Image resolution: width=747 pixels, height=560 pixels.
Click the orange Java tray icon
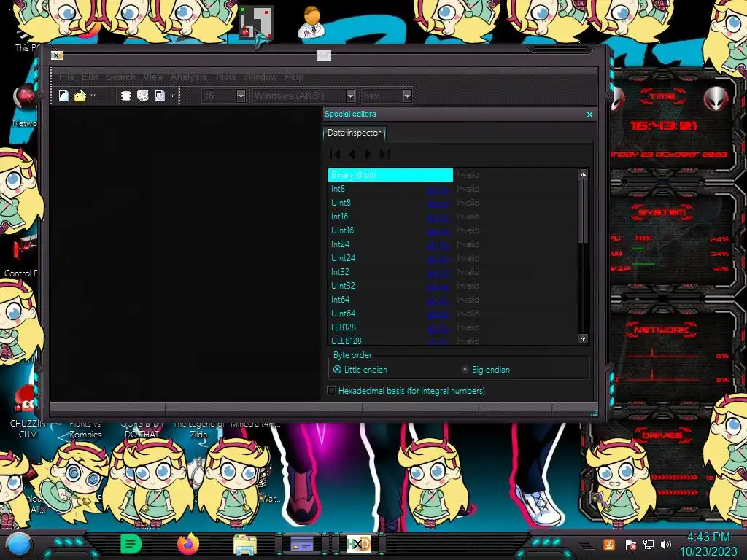[609, 544]
